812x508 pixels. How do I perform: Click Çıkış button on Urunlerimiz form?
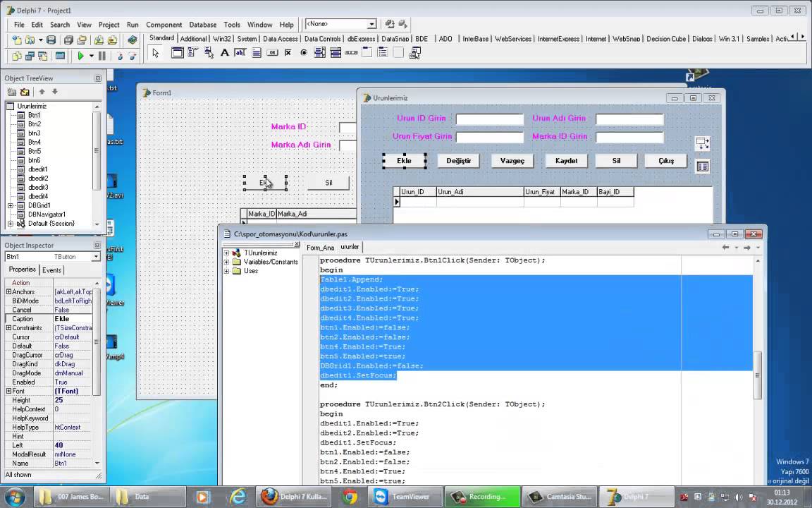(x=666, y=161)
